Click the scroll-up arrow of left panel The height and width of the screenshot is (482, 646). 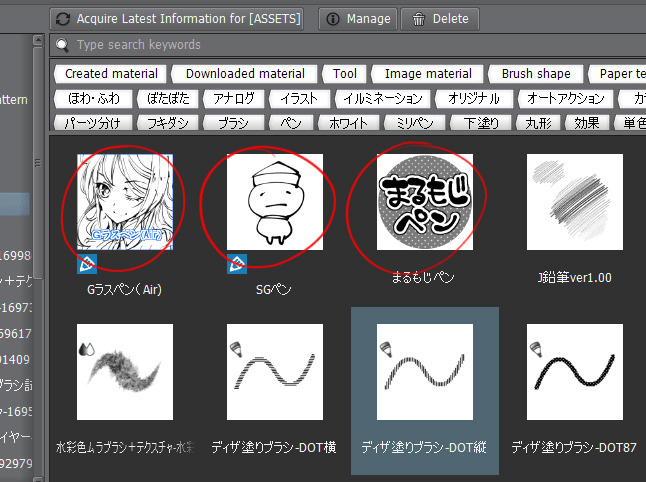point(38,40)
